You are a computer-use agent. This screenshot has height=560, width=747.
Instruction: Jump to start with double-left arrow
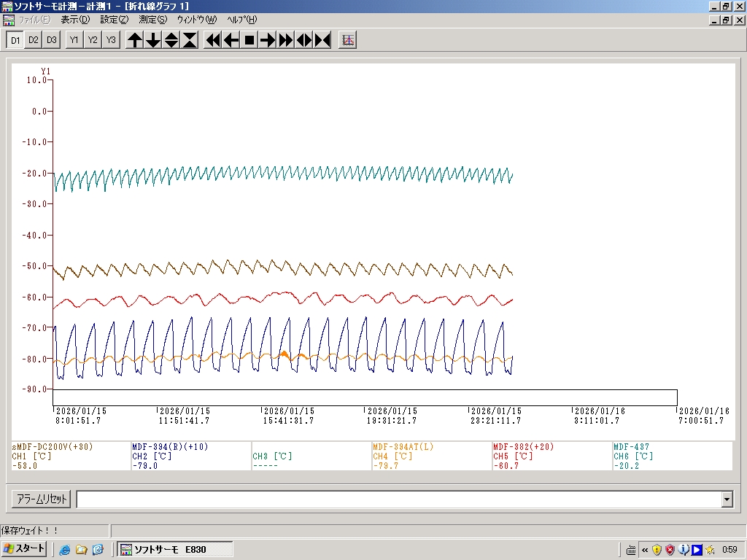click(x=213, y=40)
